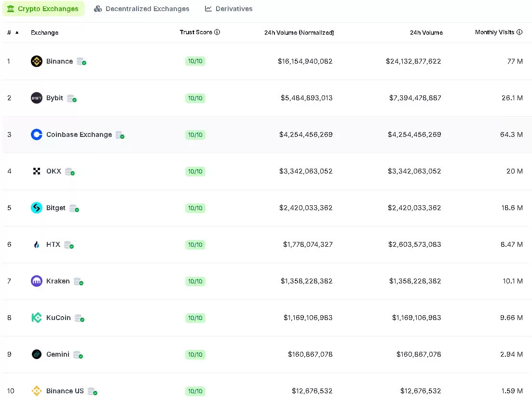Viewport: 532px width, 401px height.
Task: Open the HTX exchange link
Action: coord(53,244)
